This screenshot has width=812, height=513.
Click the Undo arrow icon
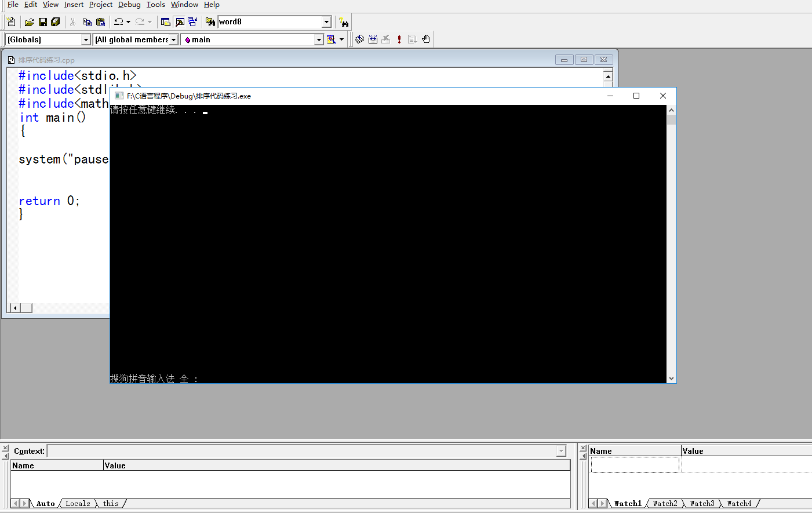click(x=119, y=22)
